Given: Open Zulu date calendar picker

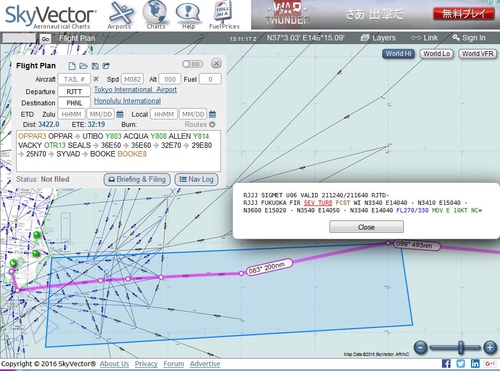Looking at the screenshot, I should [x=120, y=114].
